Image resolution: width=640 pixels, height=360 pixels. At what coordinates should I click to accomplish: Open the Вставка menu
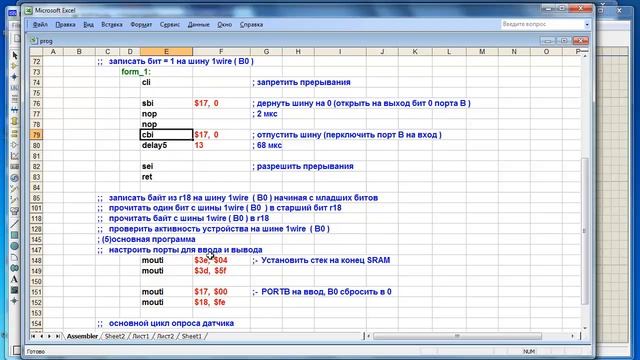pyautogui.click(x=112, y=24)
